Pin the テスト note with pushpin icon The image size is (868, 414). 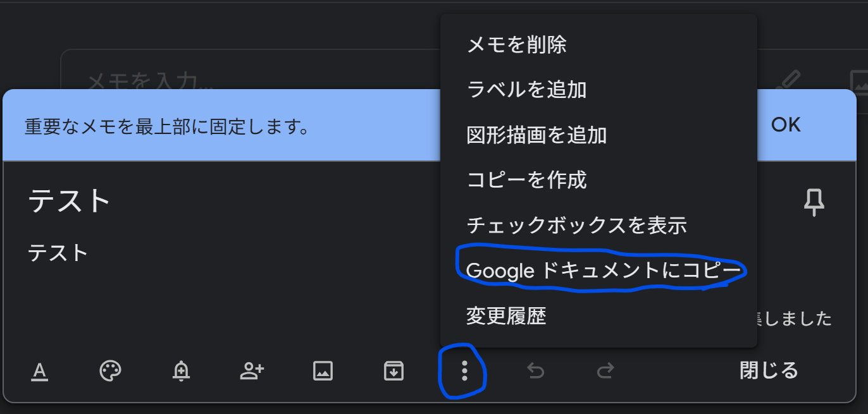[814, 204]
